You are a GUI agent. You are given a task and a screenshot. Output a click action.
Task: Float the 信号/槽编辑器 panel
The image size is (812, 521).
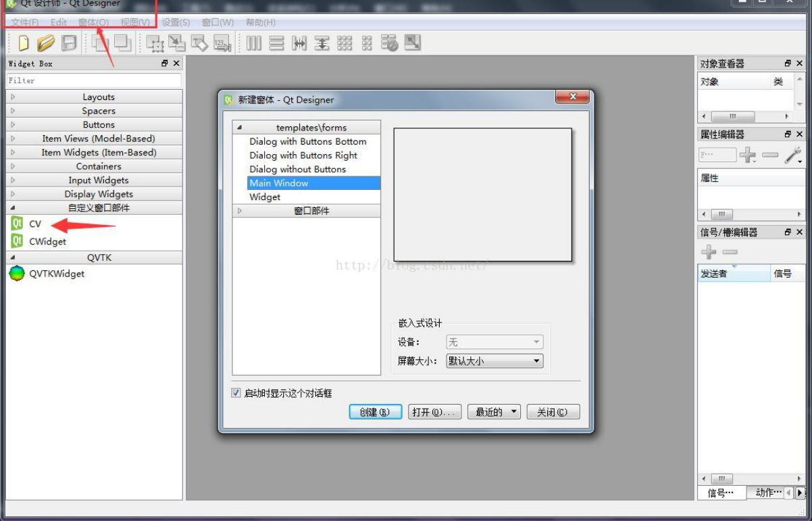(x=788, y=232)
